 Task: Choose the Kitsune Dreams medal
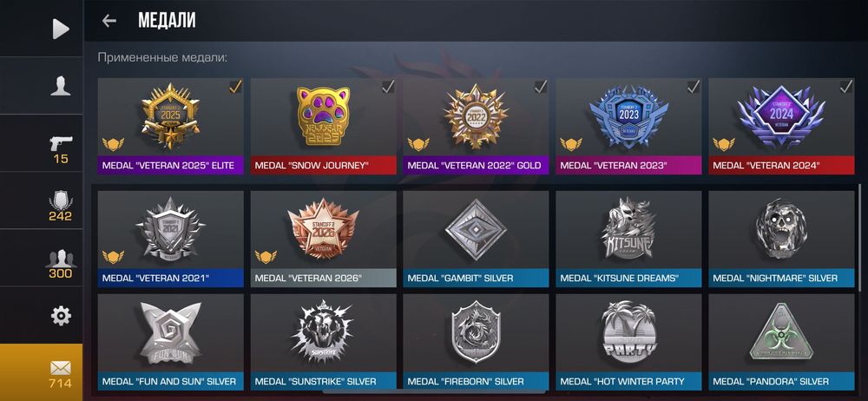point(628,239)
